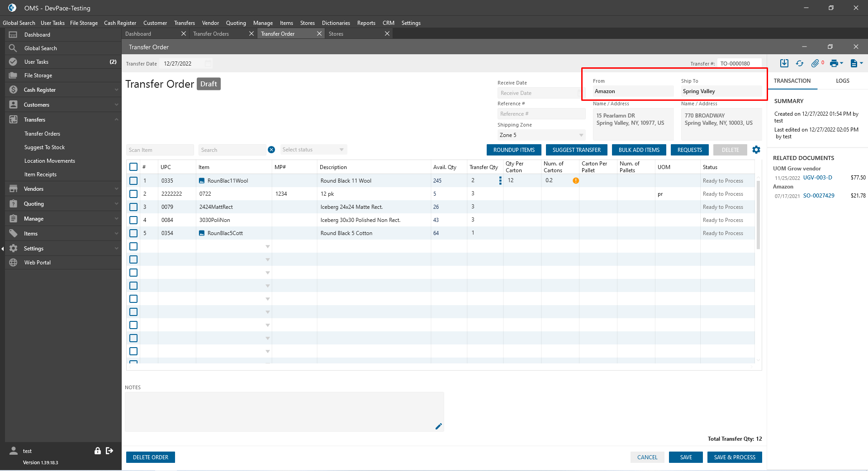Open grid settings gear icon
Image resolution: width=868 pixels, height=471 pixels.
coord(756,150)
